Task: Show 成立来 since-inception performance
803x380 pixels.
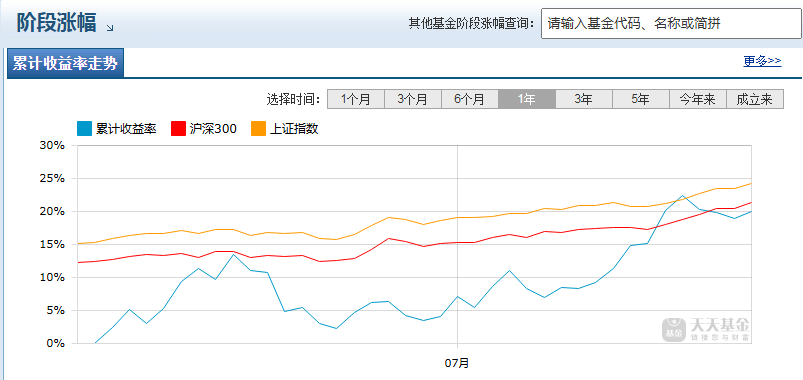Action: [x=755, y=99]
